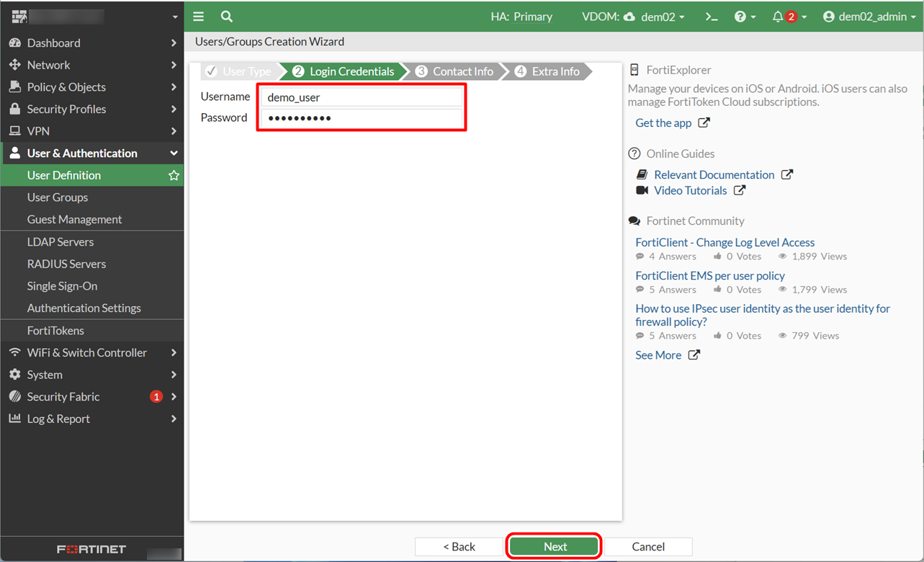The height and width of the screenshot is (562, 924).
Task: Open the search magnifier icon
Action: coord(227,17)
